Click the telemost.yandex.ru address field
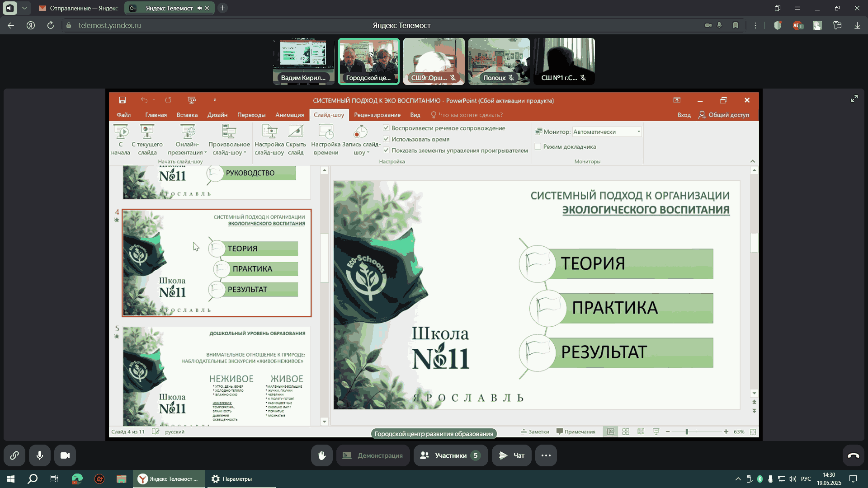This screenshot has width=868, height=488. coord(109,25)
